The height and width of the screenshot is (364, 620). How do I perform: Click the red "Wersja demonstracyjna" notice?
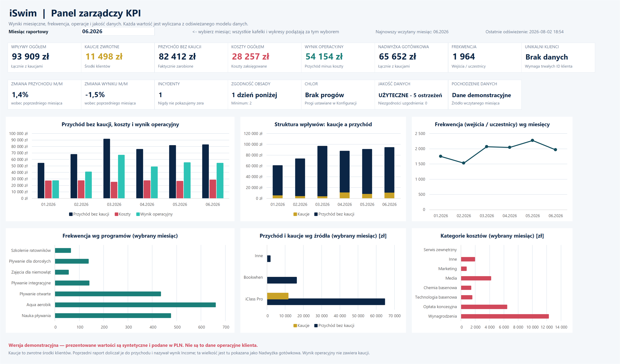click(133, 345)
